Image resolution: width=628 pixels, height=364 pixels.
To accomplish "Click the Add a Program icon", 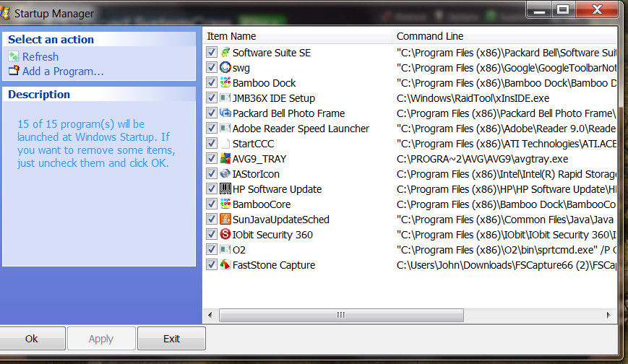I will click(x=14, y=71).
